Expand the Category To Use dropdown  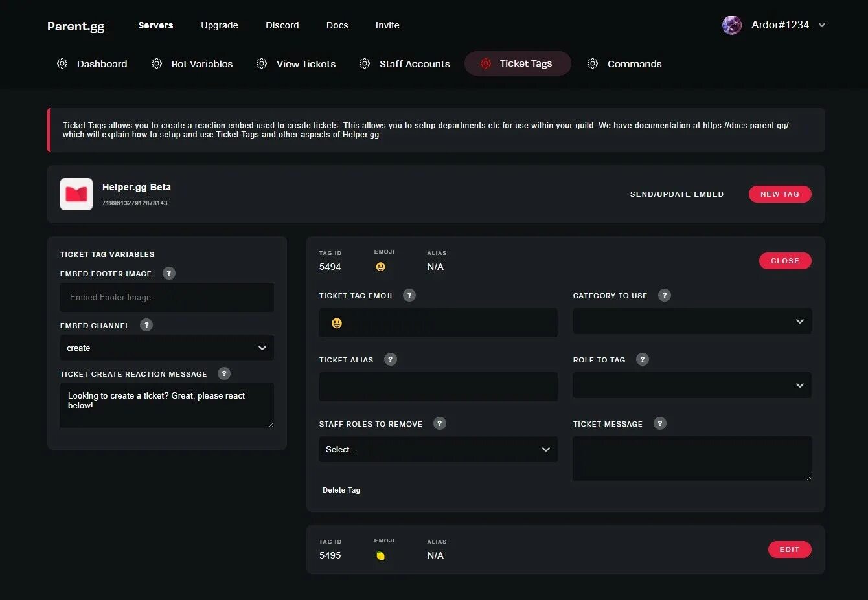(x=692, y=322)
